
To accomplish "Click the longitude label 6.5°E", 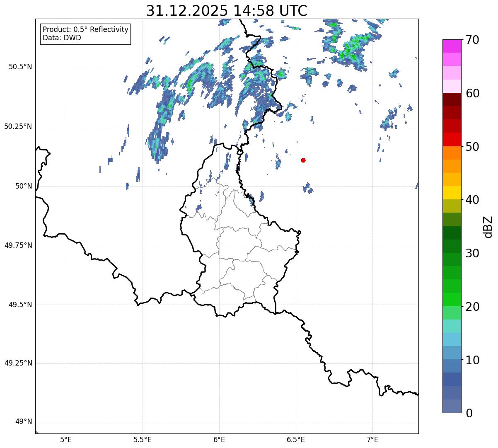I will coord(296,439).
